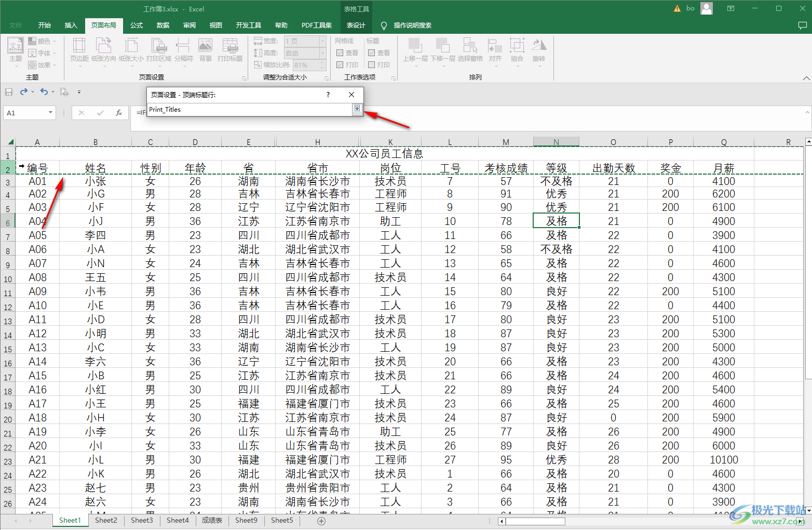The height and width of the screenshot is (530, 812).
Task: Add a new sheet with plus button
Action: [321, 521]
